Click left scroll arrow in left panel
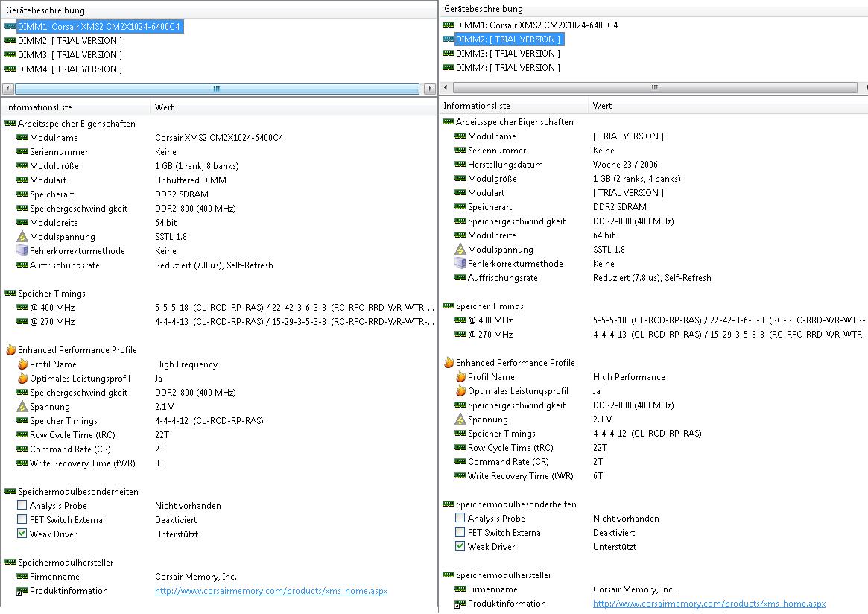This screenshot has height=614, width=868. pyautogui.click(x=7, y=89)
